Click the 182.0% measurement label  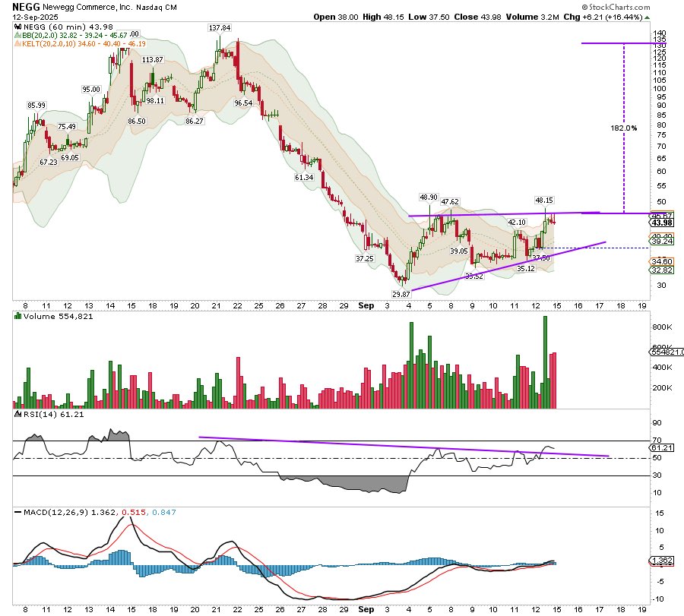tap(624, 128)
